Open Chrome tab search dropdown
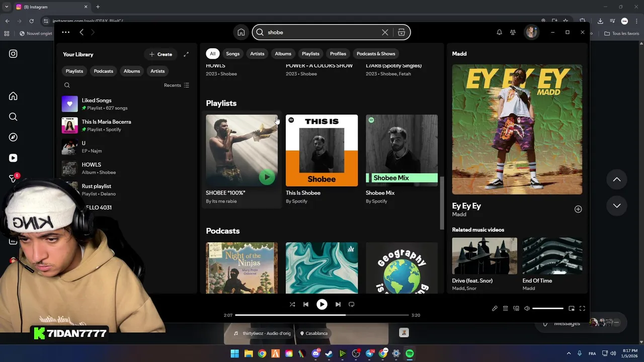 [x=6, y=7]
